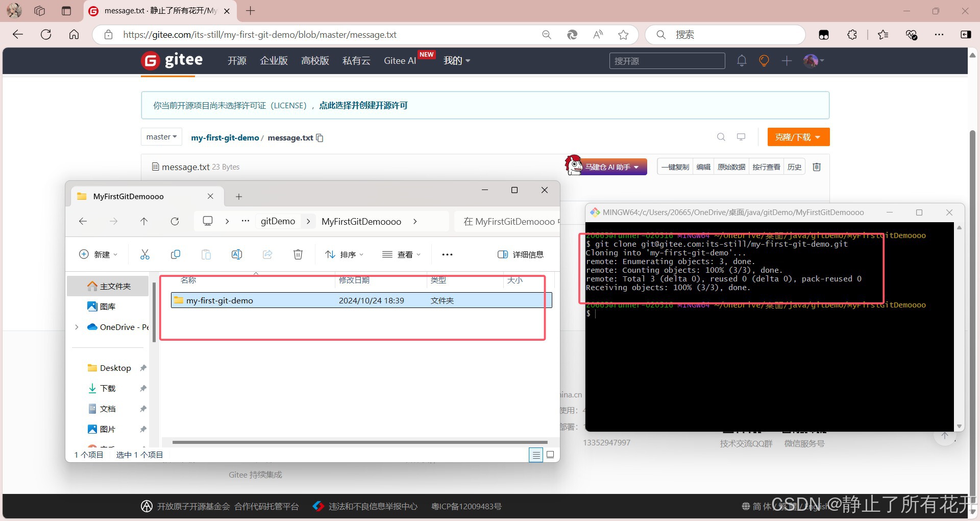Open the 高校版 menu on Gitee
Screen dimensions: 980x521
tap(315, 61)
